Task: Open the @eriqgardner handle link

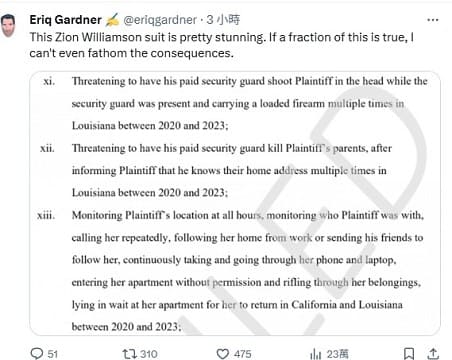Action: coord(160,20)
